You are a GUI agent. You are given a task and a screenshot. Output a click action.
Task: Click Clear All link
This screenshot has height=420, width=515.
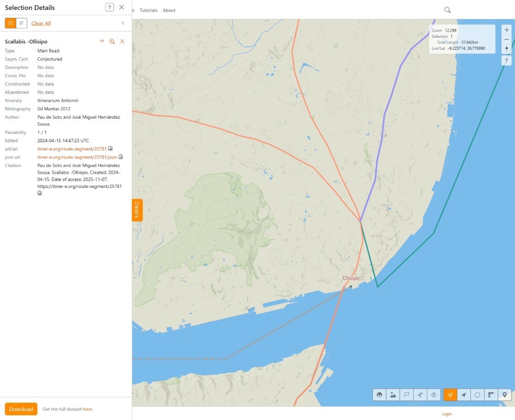tap(41, 23)
